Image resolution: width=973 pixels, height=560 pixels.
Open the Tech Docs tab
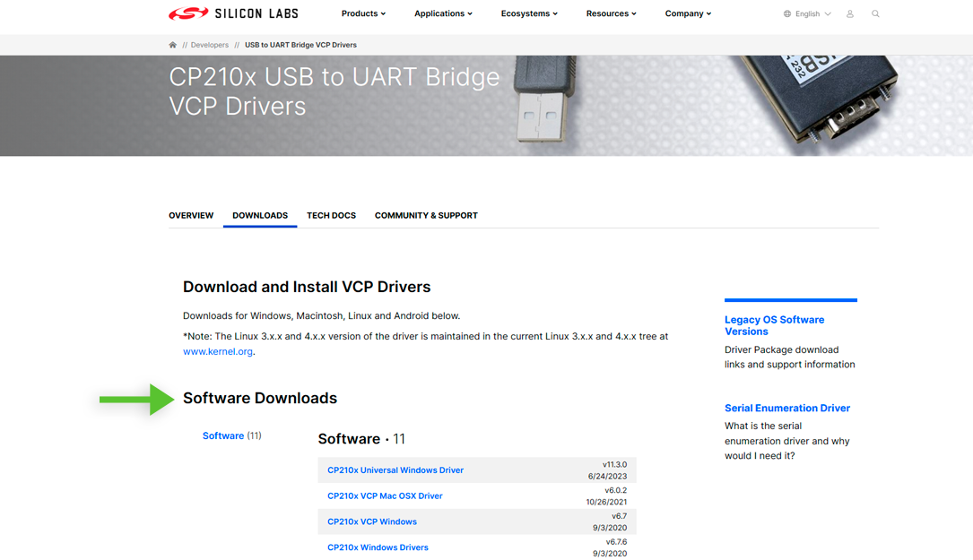point(332,215)
